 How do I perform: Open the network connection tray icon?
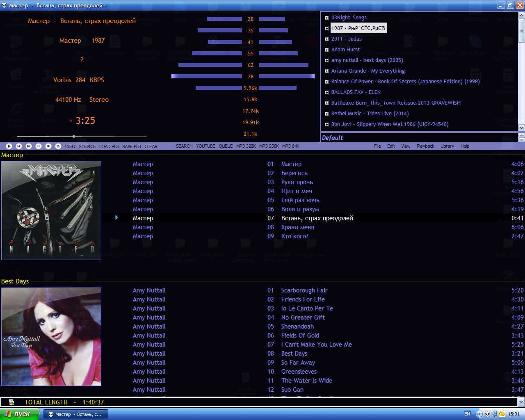[494, 414]
